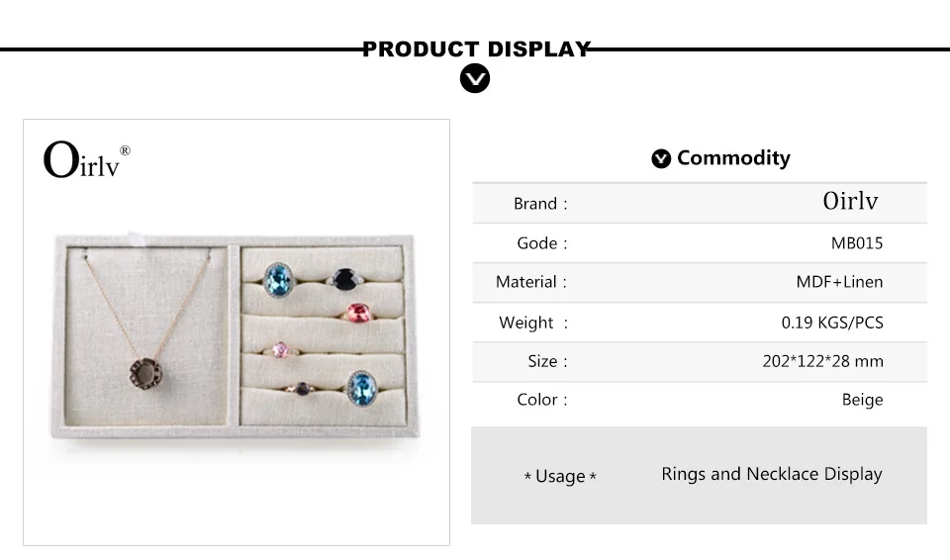The width and height of the screenshot is (950, 560).
Task: Click the large blue oval ring, top row
Action: click(x=279, y=278)
